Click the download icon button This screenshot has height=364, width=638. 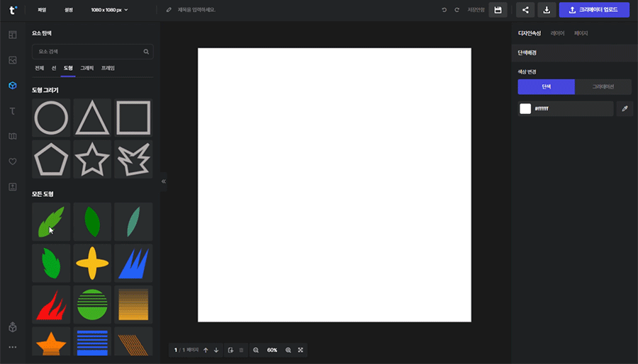[547, 10]
